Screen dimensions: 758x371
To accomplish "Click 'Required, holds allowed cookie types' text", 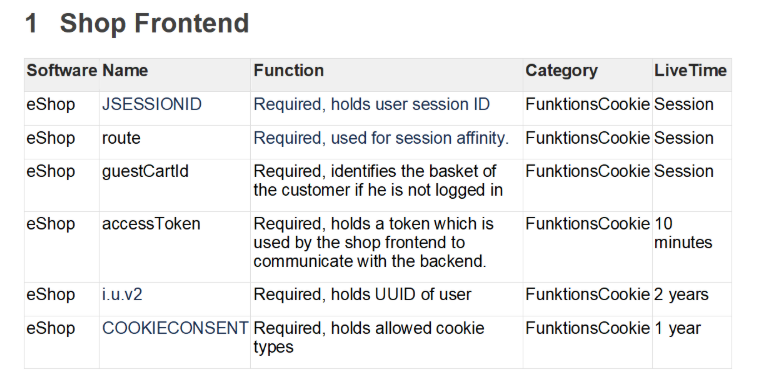I will (x=368, y=338).
